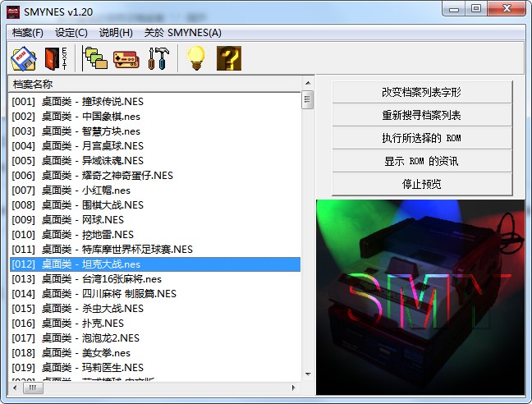Click vertical scrollbar down arrow
532x404 pixels.
click(x=308, y=374)
